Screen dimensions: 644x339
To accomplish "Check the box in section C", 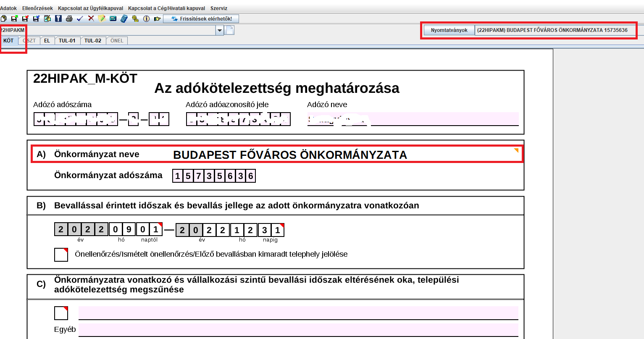I will (x=61, y=313).
